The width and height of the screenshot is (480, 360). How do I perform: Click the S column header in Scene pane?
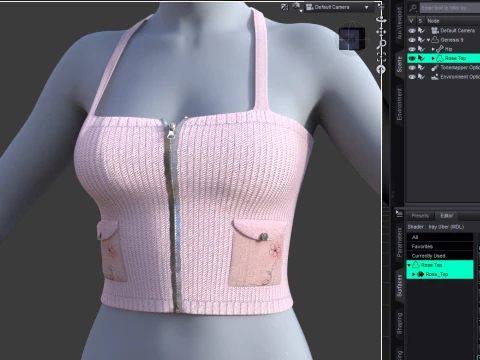(x=420, y=21)
